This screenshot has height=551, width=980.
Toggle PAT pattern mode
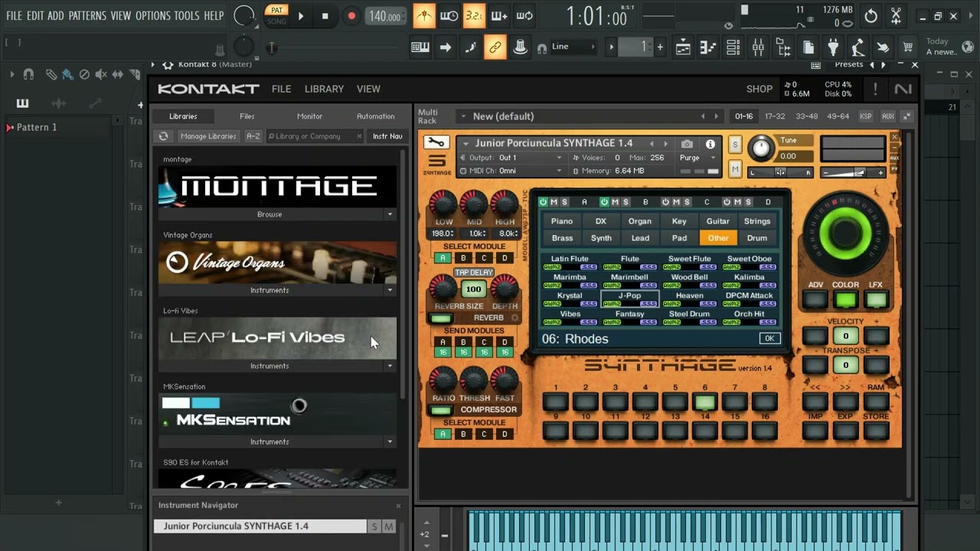(x=277, y=10)
